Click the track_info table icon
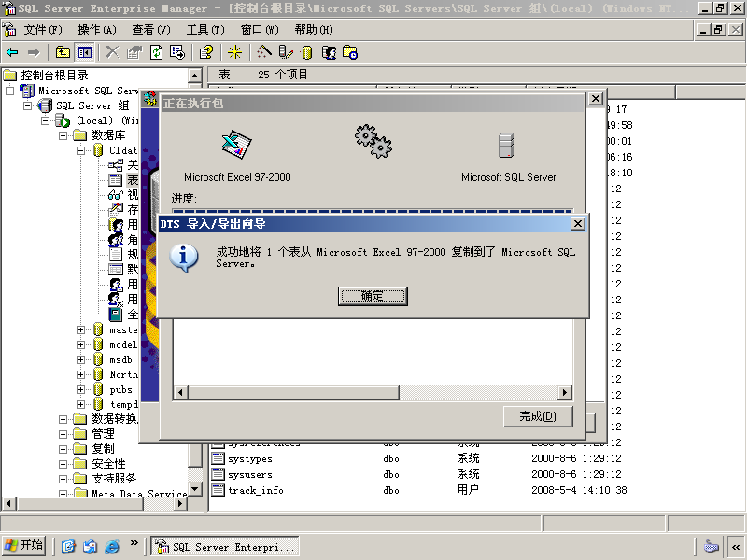747x560 pixels. (218, 490)
